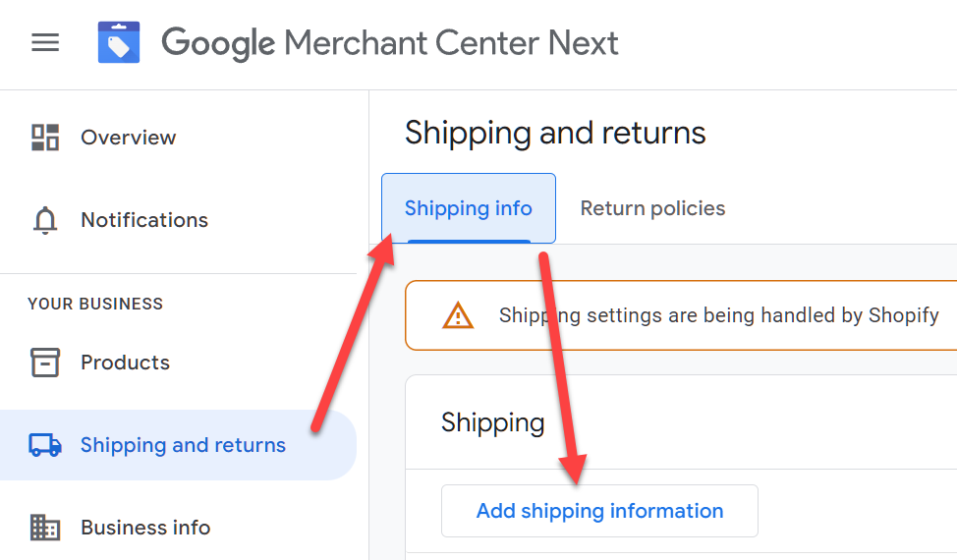Click the Shipping section heading
Screen dimensions: 957x560
(492, 422)
